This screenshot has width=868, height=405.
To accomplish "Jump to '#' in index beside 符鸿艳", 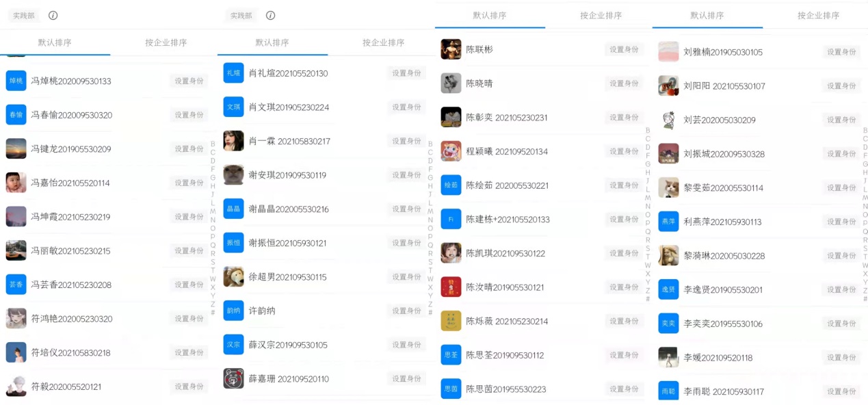I will pyautogui.click(x=213, y=313).
